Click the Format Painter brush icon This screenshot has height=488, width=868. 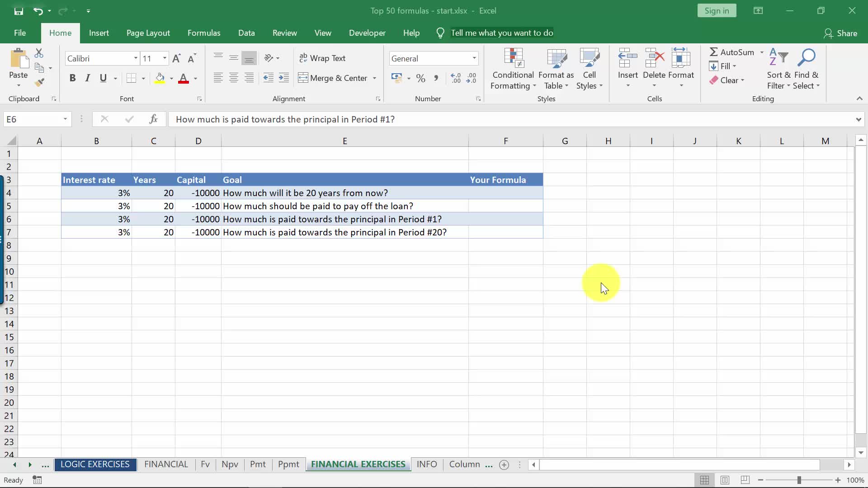pos(39,82)
